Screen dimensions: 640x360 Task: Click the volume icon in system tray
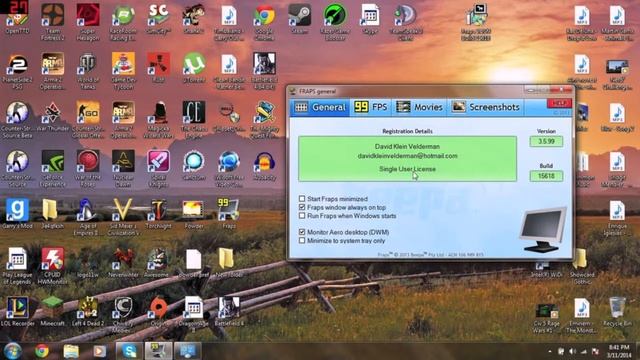tap(572, 351)
